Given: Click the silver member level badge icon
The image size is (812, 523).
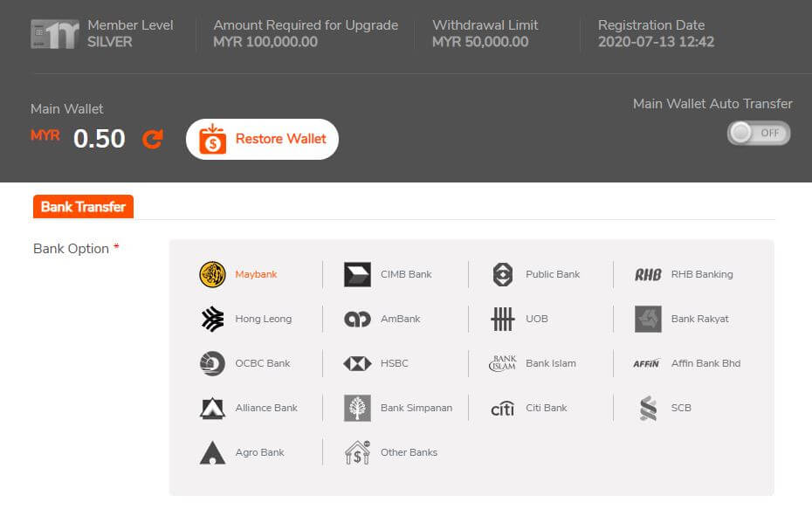Looking at the screenshot, I should pos(55,34).
